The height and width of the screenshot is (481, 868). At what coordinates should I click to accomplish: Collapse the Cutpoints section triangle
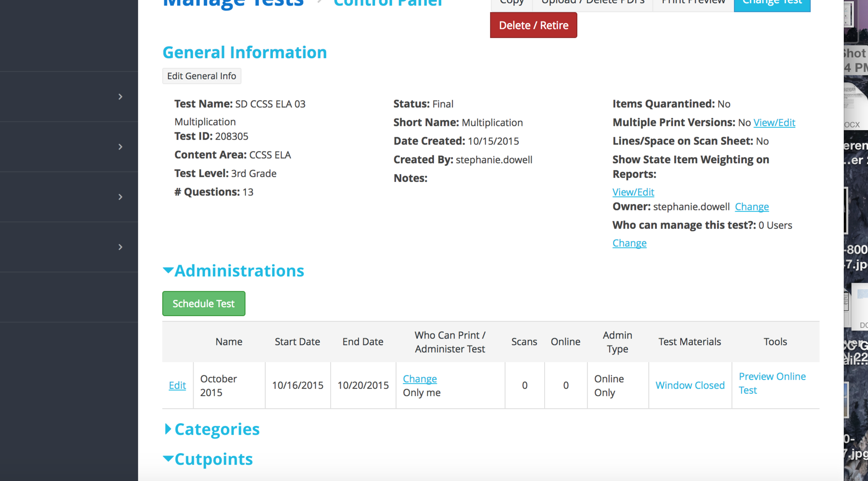click(x=168, y=459)
